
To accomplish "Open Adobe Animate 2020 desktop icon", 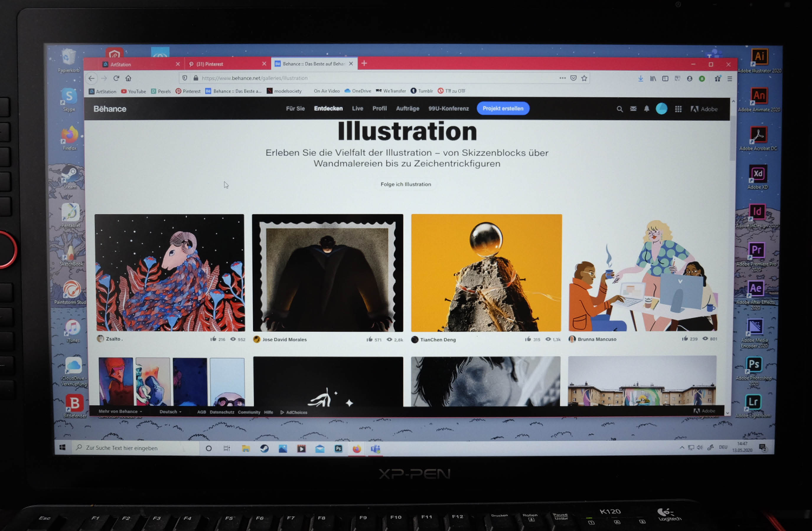I will (x=759, y=99).
